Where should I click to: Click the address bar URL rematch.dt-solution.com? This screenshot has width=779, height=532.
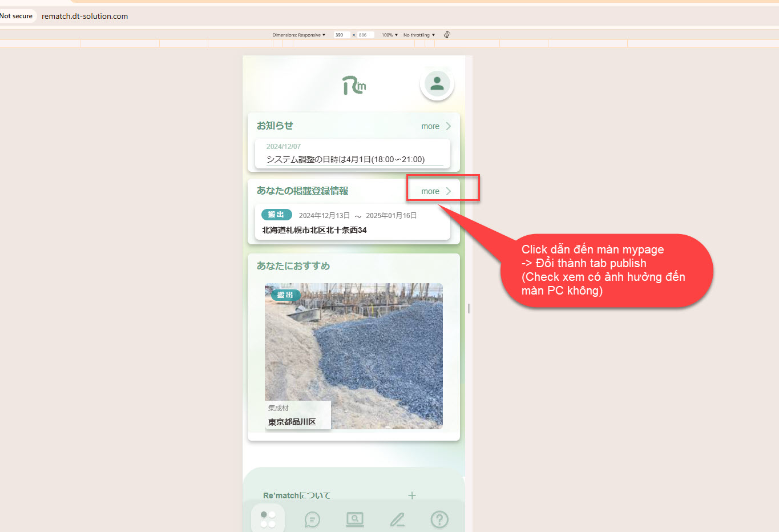coord(84,16)
